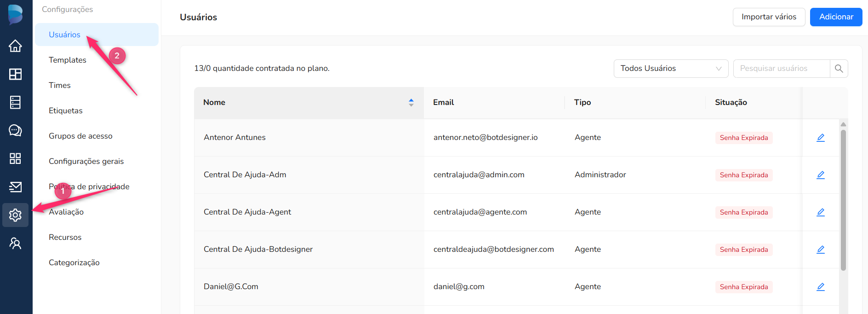The width and height of the screenshot is (868, 314).
Task: Edit Central De Ajuda-Agent via pencil icon
Action: [821, 212]
